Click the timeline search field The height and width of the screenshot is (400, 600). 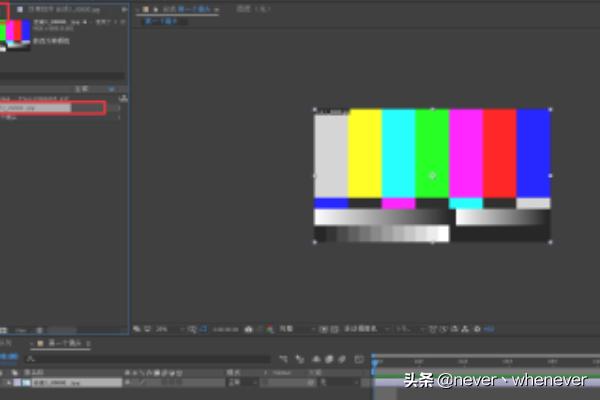click(x=150, y=358)
